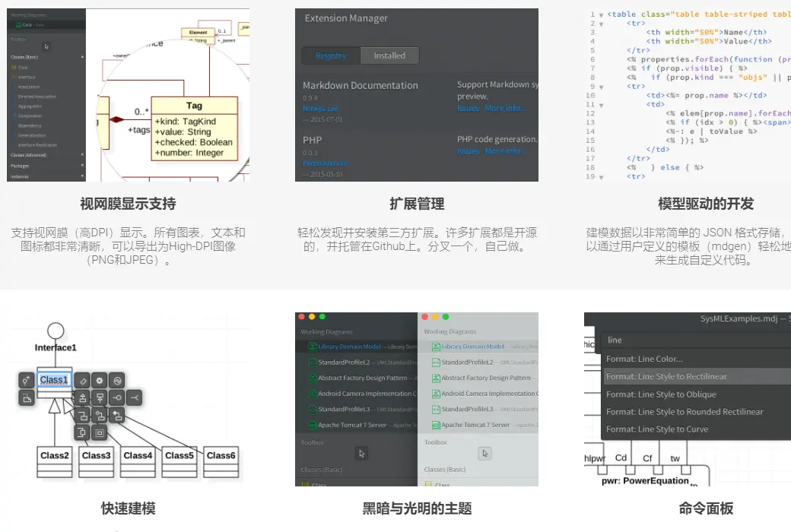
Task: Open author link Ninkyu Lee
Action: tap(320, 109)
